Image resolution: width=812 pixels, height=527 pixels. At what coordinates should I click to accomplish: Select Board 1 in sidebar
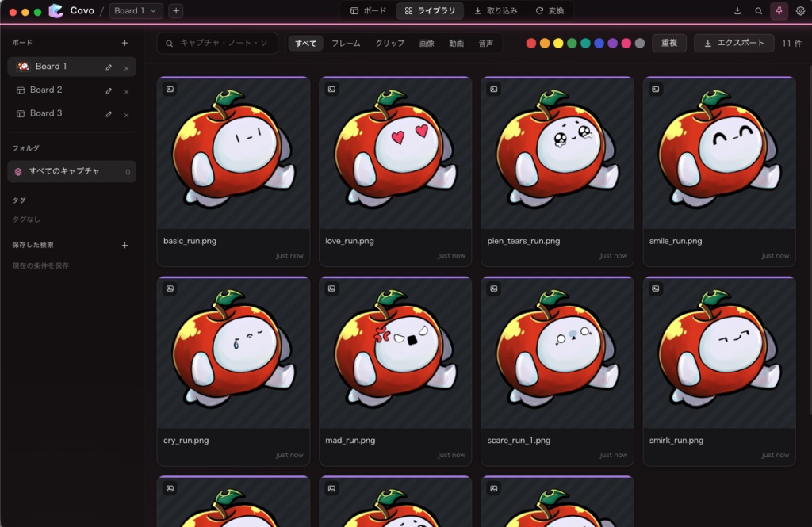click(x=71, y=67)
